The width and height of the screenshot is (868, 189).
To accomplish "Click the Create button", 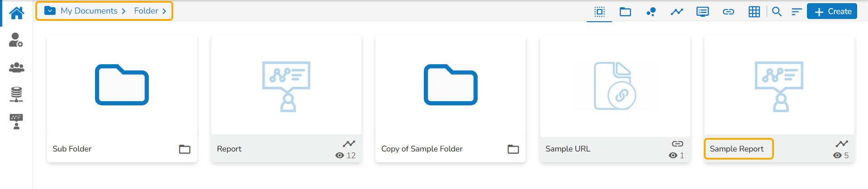I will coord(832,12).
